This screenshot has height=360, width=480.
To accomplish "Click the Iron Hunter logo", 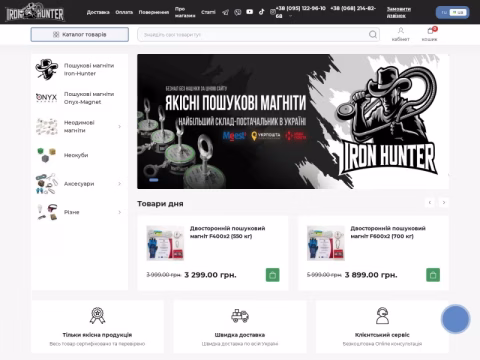I will coord(35,12).
